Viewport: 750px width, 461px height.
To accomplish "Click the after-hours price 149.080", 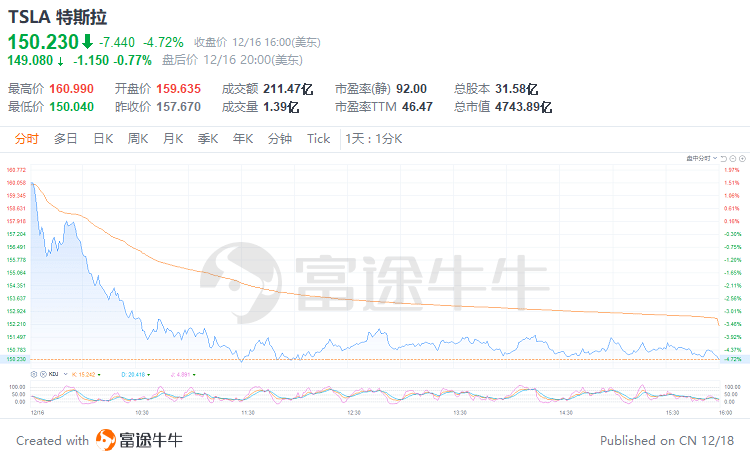I will (x=30, y=60).
